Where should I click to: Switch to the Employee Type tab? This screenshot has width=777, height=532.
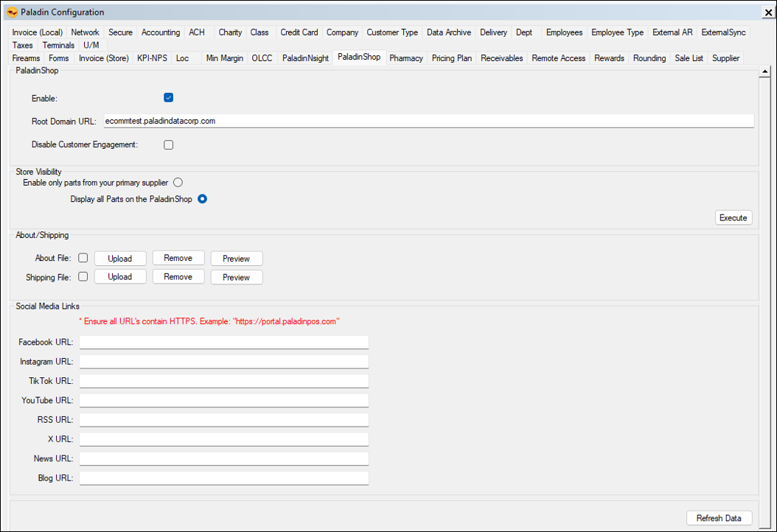coord(618,32)
